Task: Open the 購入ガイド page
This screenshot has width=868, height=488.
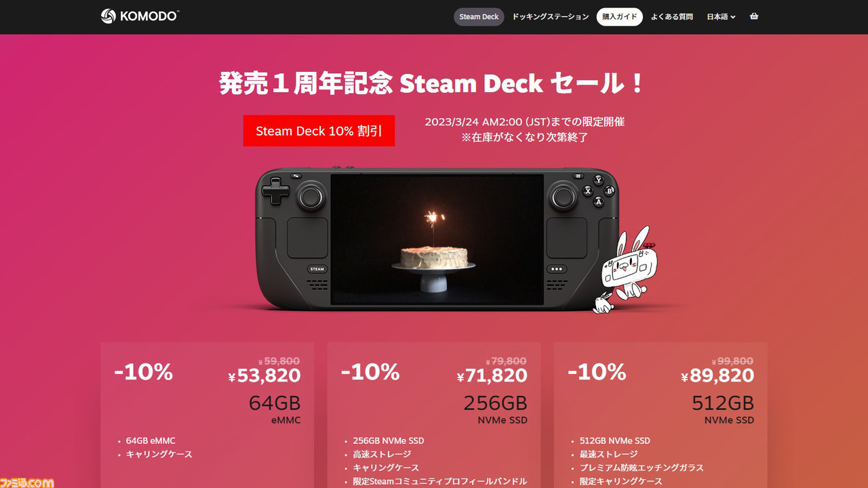Action: point(620,17)
